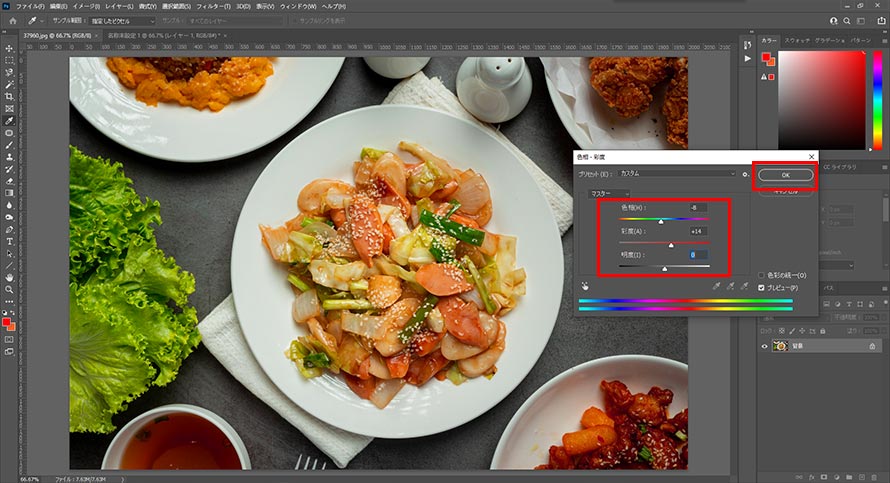890x483 pixels.
Task: Select the Rectangular Marquee tool
Action: [x=9, y=60]
